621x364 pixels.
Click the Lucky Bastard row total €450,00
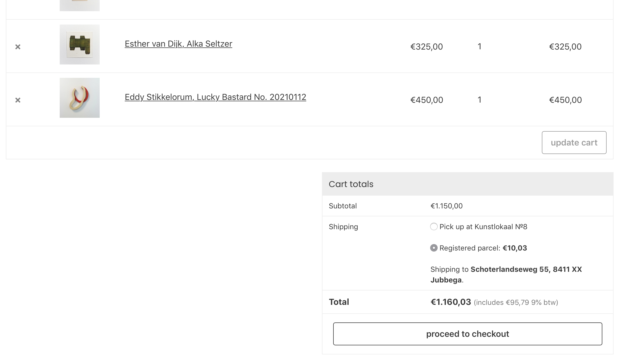pos(565,100)
